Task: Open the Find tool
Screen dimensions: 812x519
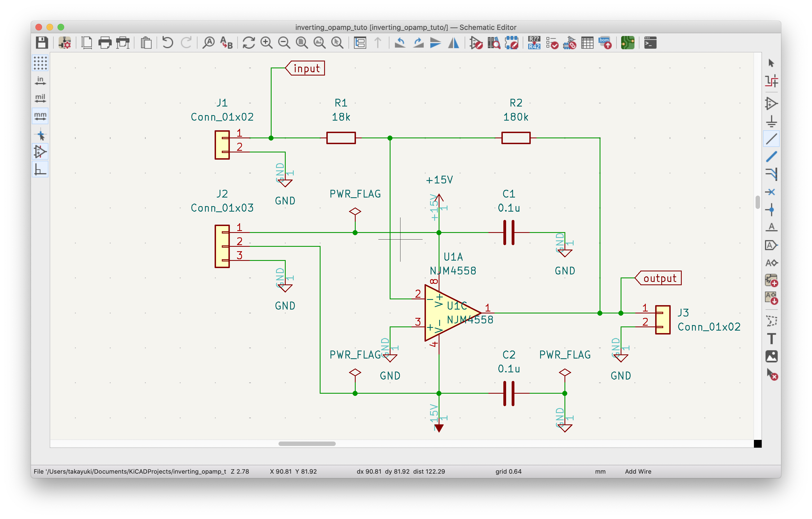Action: pos(209,43)
